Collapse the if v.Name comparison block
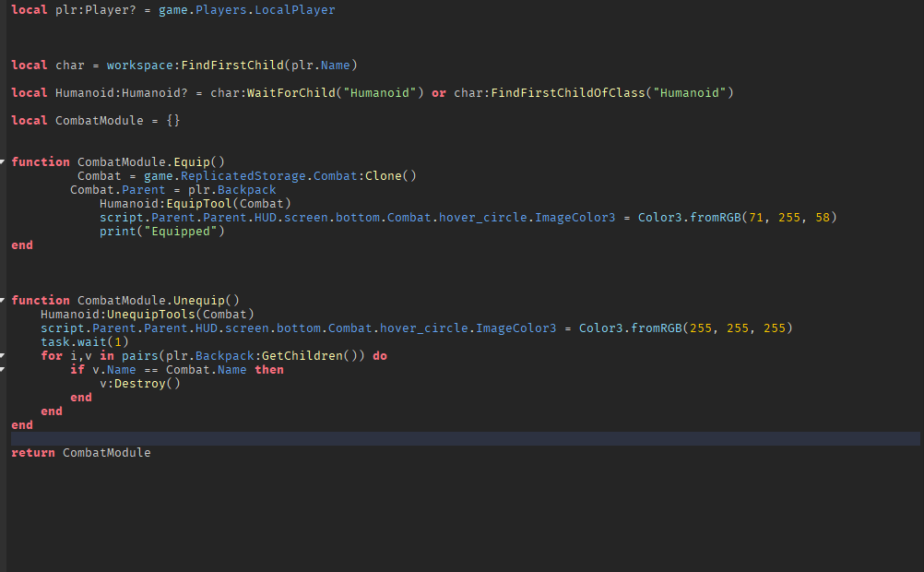The image size is (924, 572). (x=3, y=368)
